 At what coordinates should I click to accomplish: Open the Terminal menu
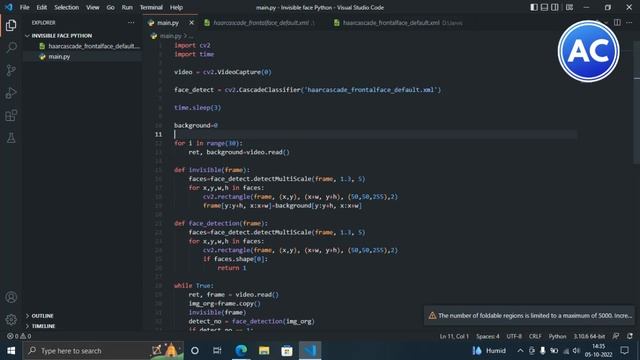151,7
